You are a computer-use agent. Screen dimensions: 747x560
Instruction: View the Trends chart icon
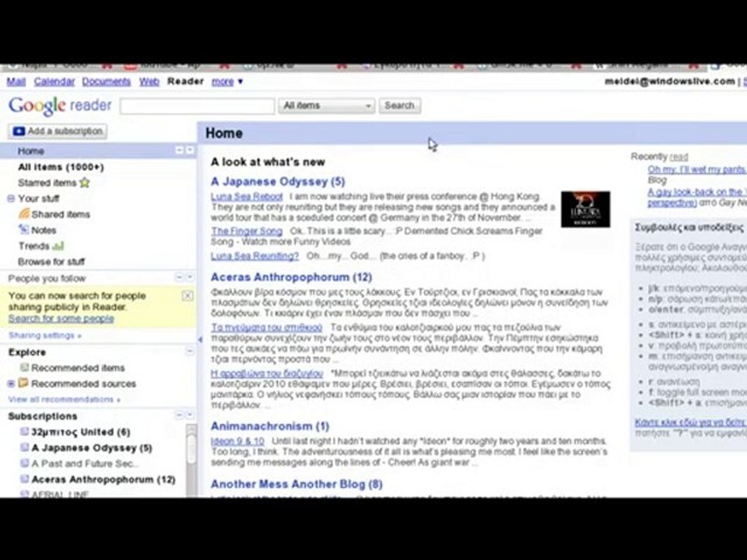pyautogui.click(x=58, y=246)
